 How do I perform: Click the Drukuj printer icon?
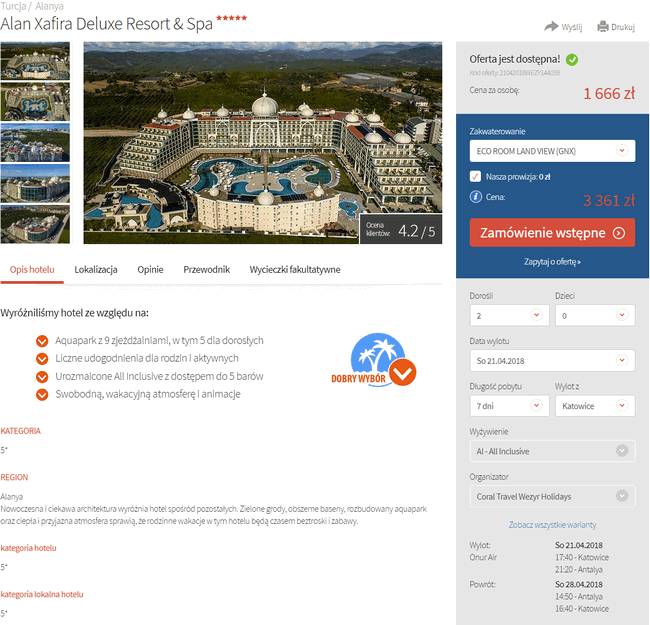(x=603, y=27)
